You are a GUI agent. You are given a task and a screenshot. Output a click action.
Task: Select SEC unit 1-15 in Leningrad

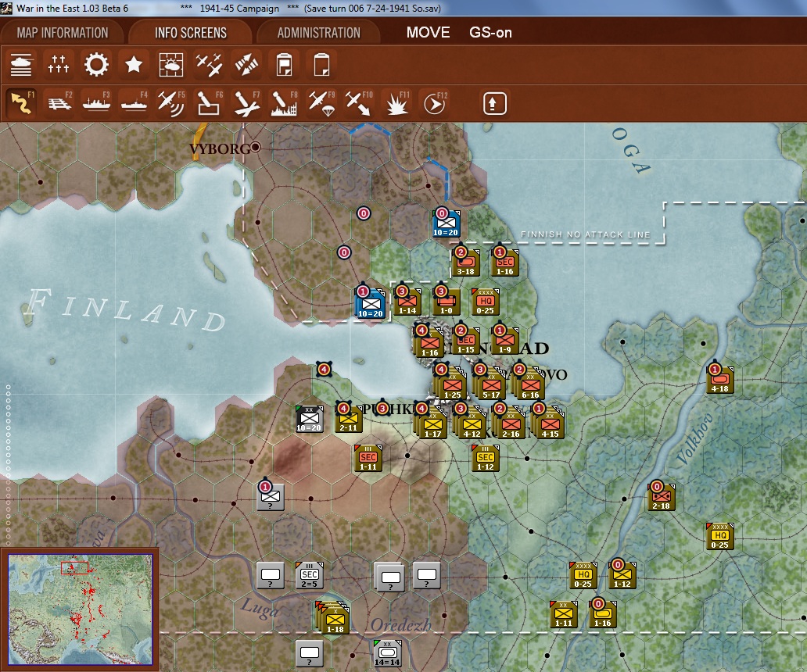[466, 341]
